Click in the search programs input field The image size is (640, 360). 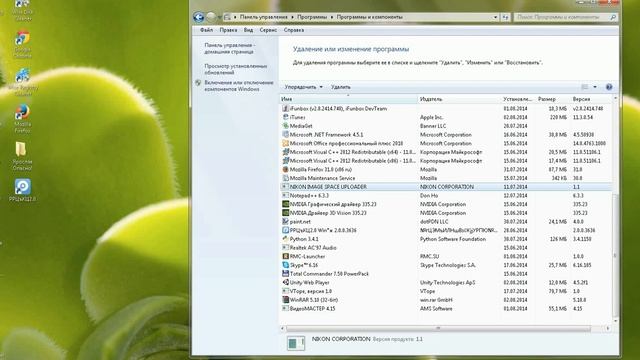coord(562,17)
